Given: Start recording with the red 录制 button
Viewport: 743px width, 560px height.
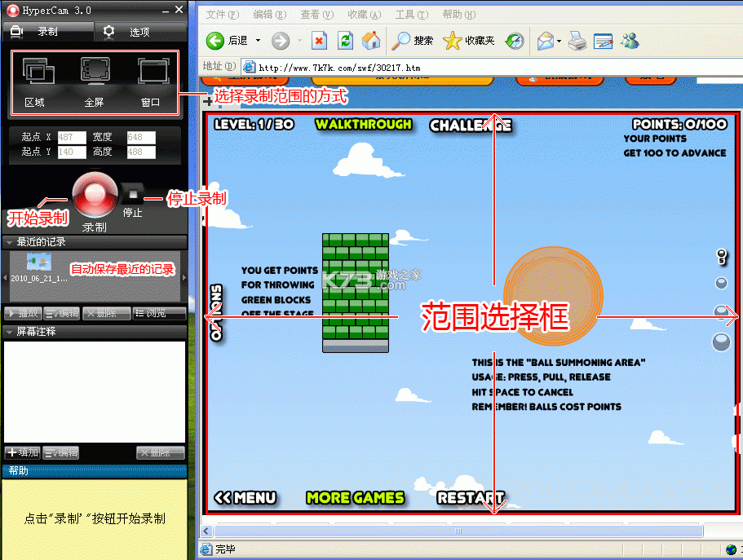Looking at the screenshot, I should point(95,195).
